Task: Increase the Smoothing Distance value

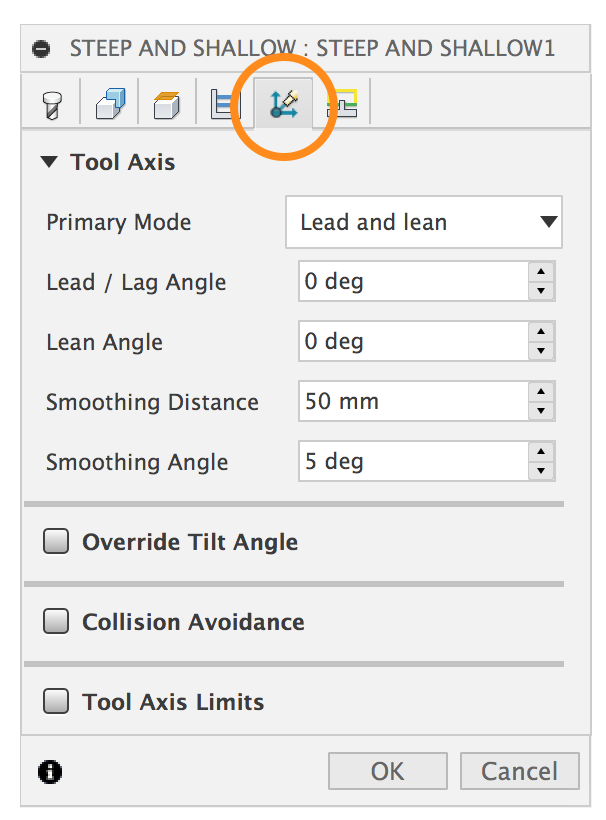Action: click(540, 392)
